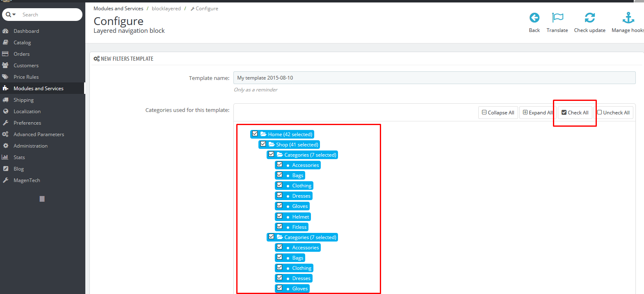Uncheck the Shop category checkbox
The image size is (644, 294).
(x=263, y=144)
